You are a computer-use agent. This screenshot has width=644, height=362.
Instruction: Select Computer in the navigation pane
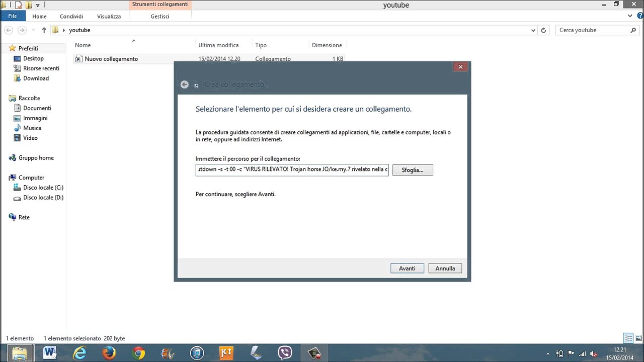tap(31, 177)
